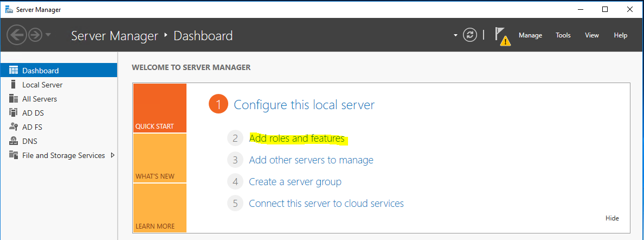Viewport: 644px width, 240px height.
Task: Click the File and Storage Services icon
Action: 14,155
